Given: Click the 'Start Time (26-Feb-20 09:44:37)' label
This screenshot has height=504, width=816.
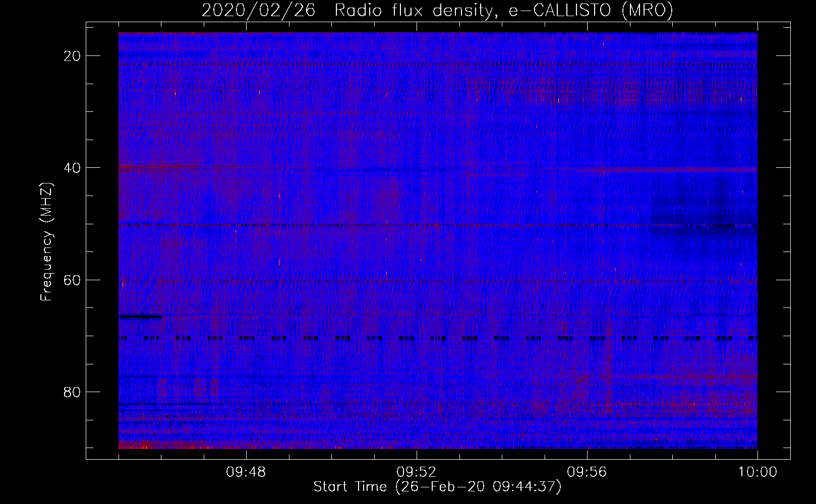Looking at the screenshot, I should (437, 487).
